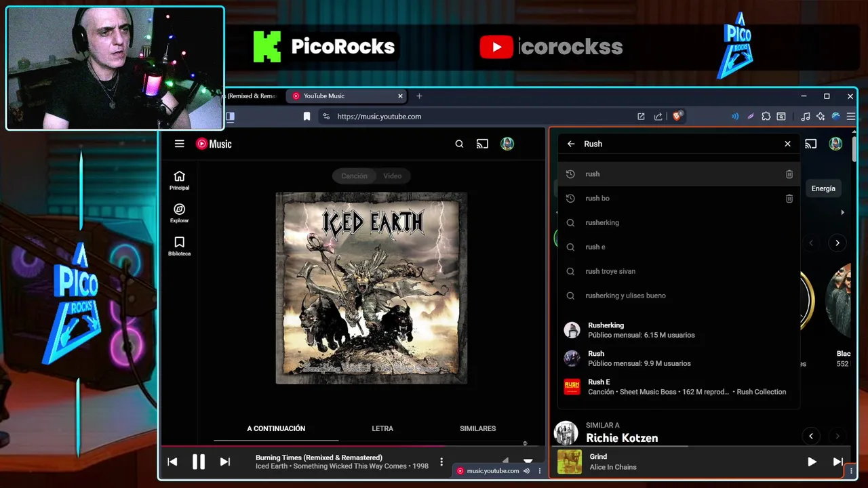Toggle the browser sidebar panel button
Viewport: 868px width, 488px height.
(x=230, y=117)
